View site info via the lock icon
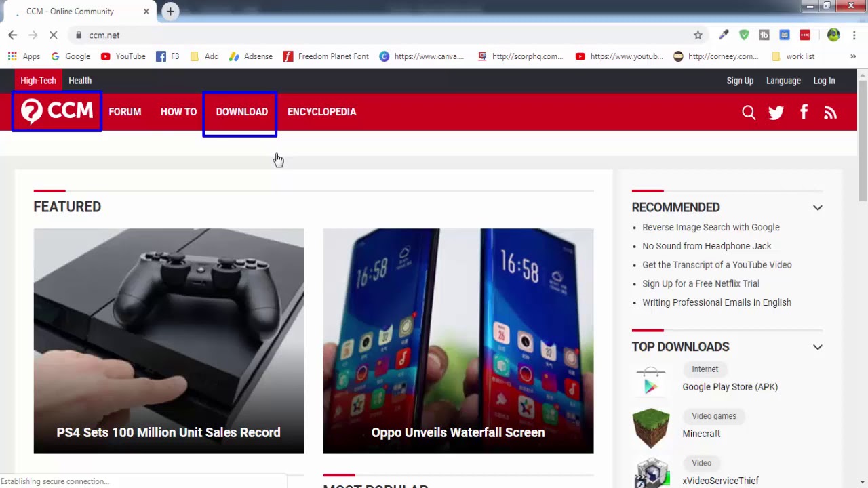 (x=79, y=35)
